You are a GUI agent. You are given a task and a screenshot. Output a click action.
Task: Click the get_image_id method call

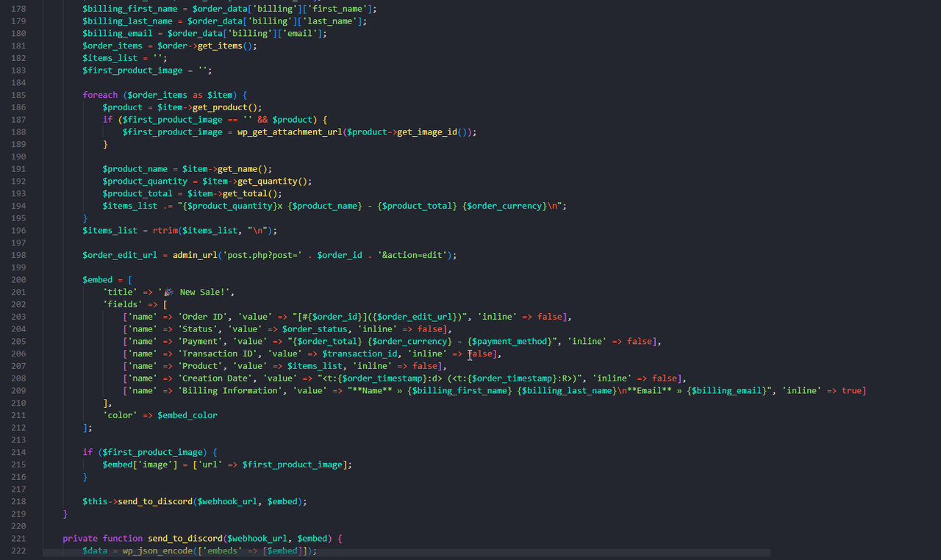(x=427, y=132)
